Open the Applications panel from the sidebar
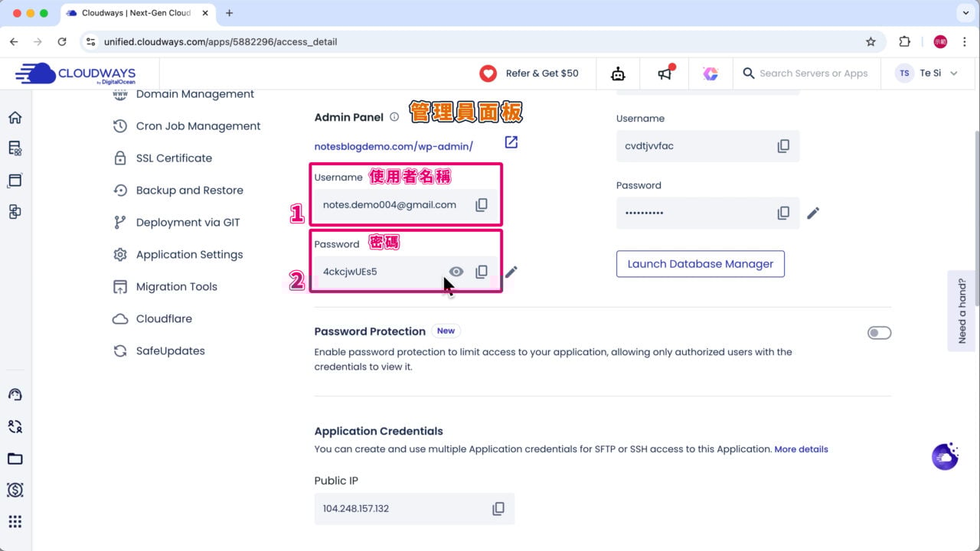Viewport: 980px width, 551px height. (15, 180)
